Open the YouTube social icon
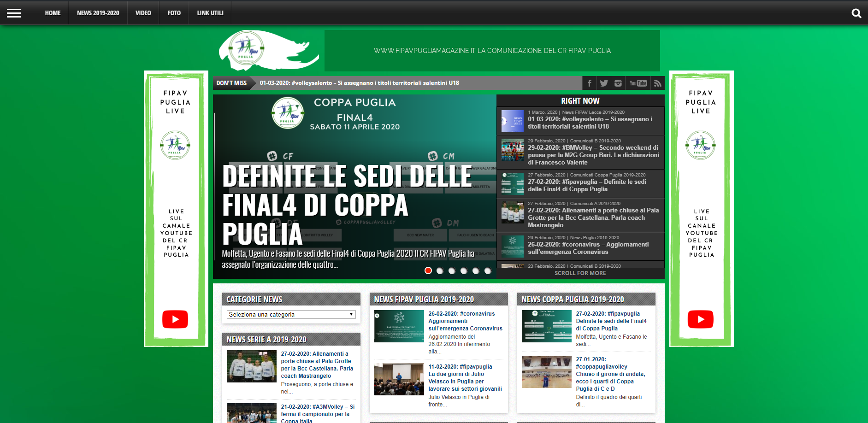Screen dimensions: 868x423 (x=638, y=83)
